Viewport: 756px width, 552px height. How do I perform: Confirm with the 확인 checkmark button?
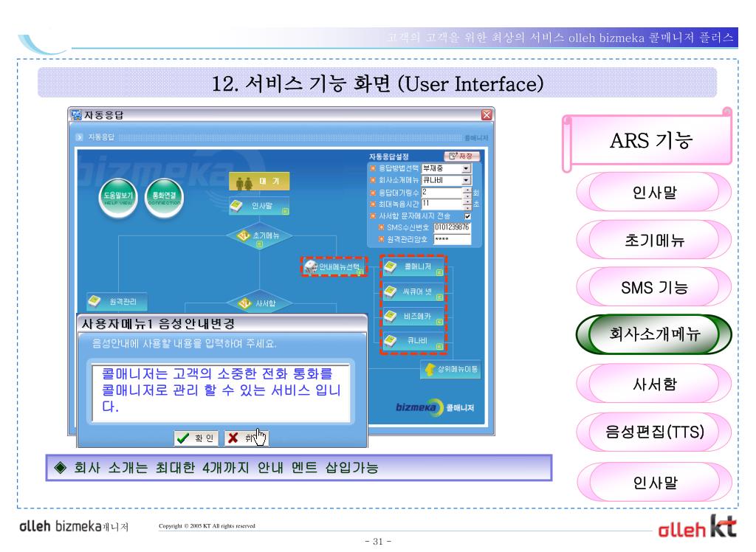196,438
